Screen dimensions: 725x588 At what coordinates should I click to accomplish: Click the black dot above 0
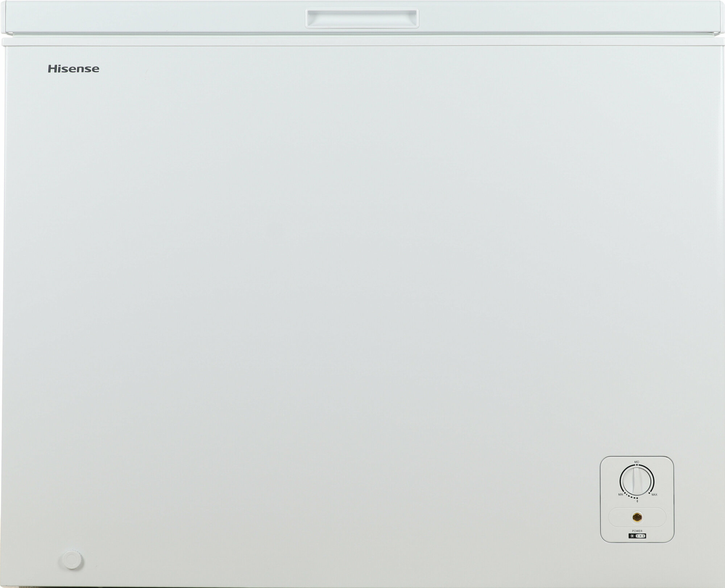pyautogui.click(x=637, y=498)
